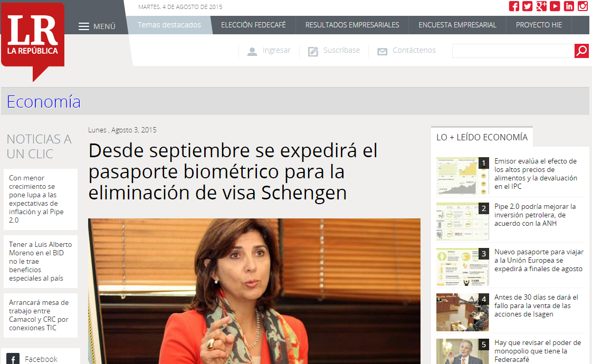This screenshot has height=364, width=592.
Task: Click the envelope icon beside Contáctenos
Action: tap(383, 52)
